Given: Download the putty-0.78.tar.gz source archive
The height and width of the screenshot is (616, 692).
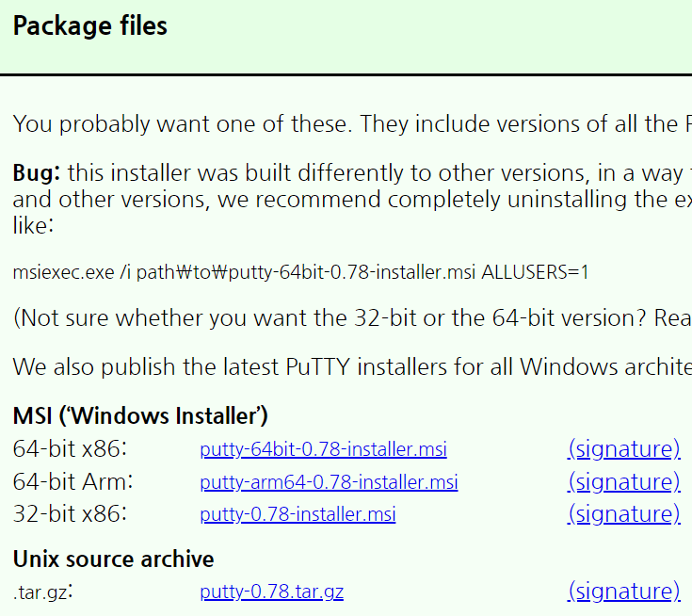Looking at the screenshot, I should [x=271, y=592].
